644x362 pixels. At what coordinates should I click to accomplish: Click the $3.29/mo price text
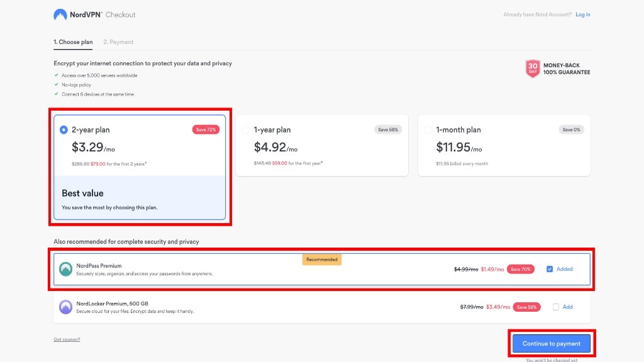[93, 147]
